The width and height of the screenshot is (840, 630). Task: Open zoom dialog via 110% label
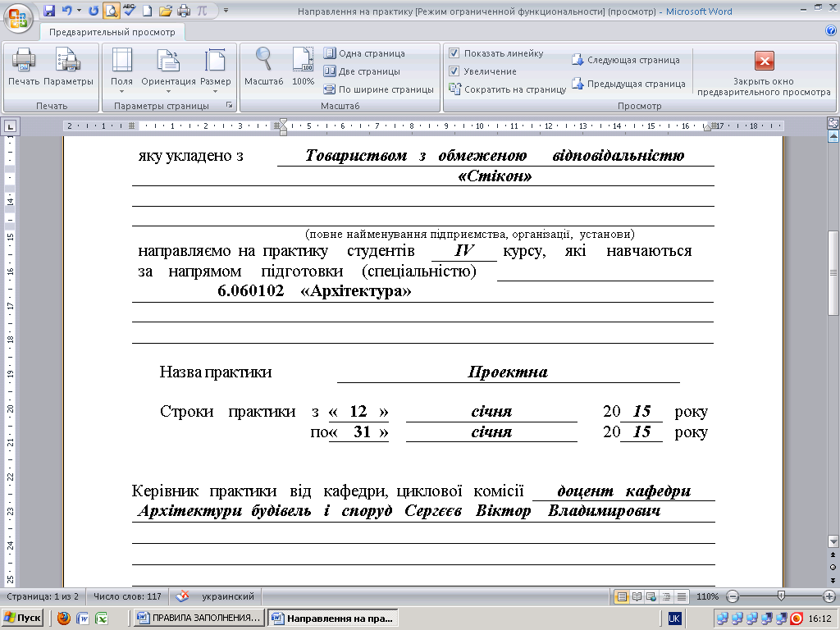707,596
